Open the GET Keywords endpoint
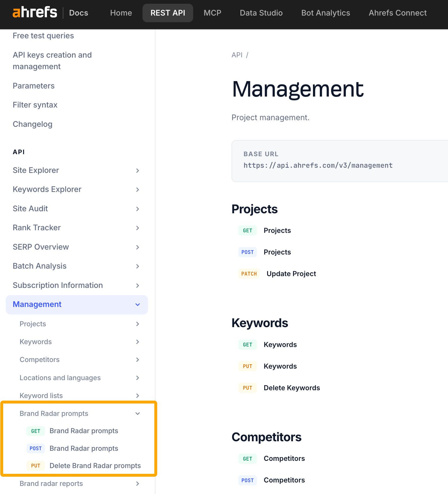The width and height of the screenshot is (448, 494). 267,345
